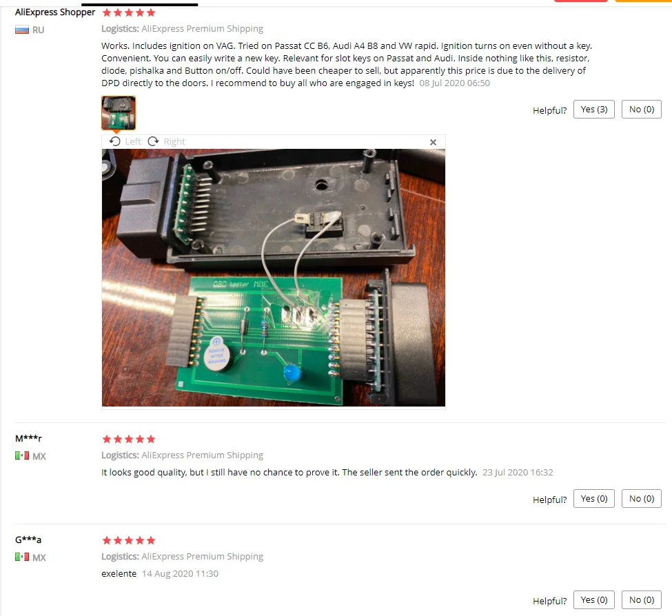Screen dimensions: 672x616
Task: Click the Mexican flag beside M***r's MX
Action: (22, 455)
